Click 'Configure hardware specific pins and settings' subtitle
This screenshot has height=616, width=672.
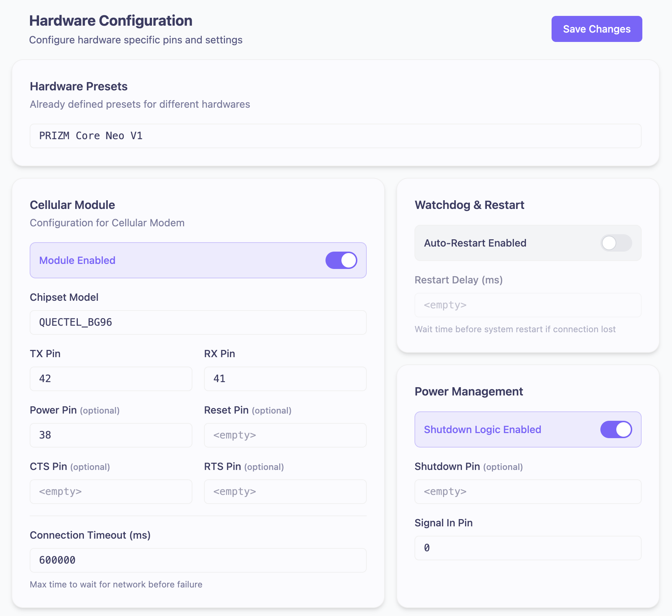[136, 40]
